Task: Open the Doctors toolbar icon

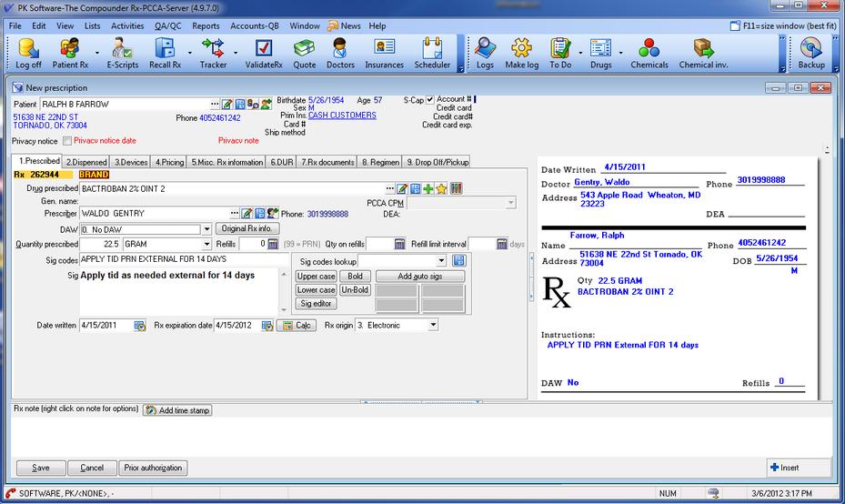Action: click(340, 54)
